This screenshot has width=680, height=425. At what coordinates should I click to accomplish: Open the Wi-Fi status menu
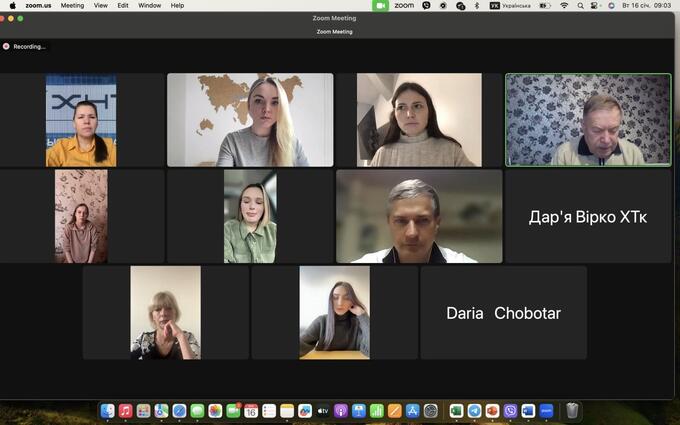coord(564,5)
